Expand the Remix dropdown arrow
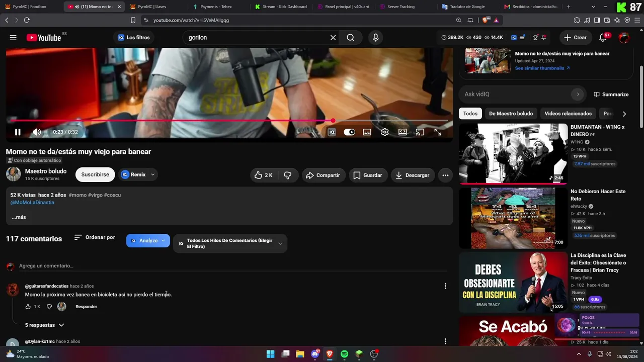Viewport: 644px width, 362px height. tap(152, 175)
